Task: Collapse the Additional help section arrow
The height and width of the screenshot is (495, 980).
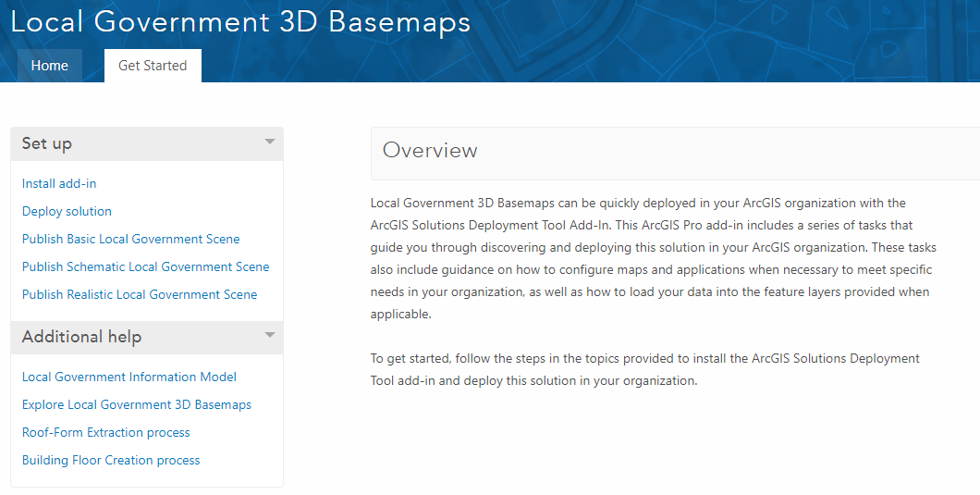Action: (x=269, y=335)
